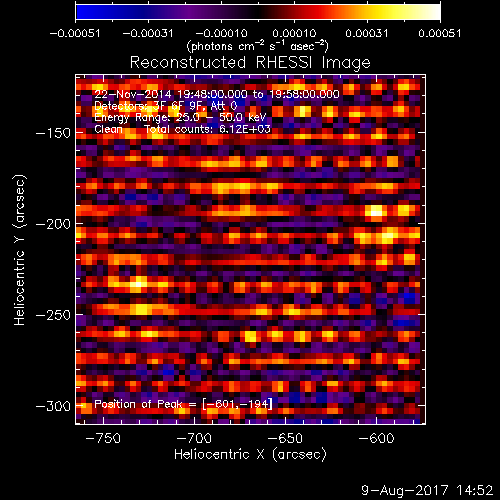The height and width of the screenshot is (500, 500).
Task: Click the -300 Y-axis tick label
Action: coord(53,406)
